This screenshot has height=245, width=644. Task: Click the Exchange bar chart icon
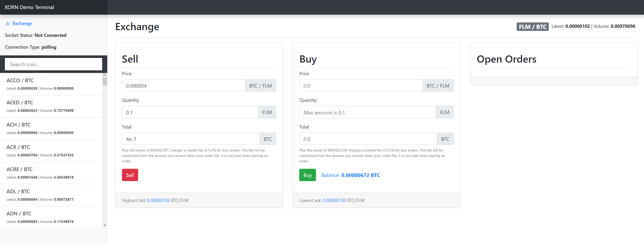[7, 23]
